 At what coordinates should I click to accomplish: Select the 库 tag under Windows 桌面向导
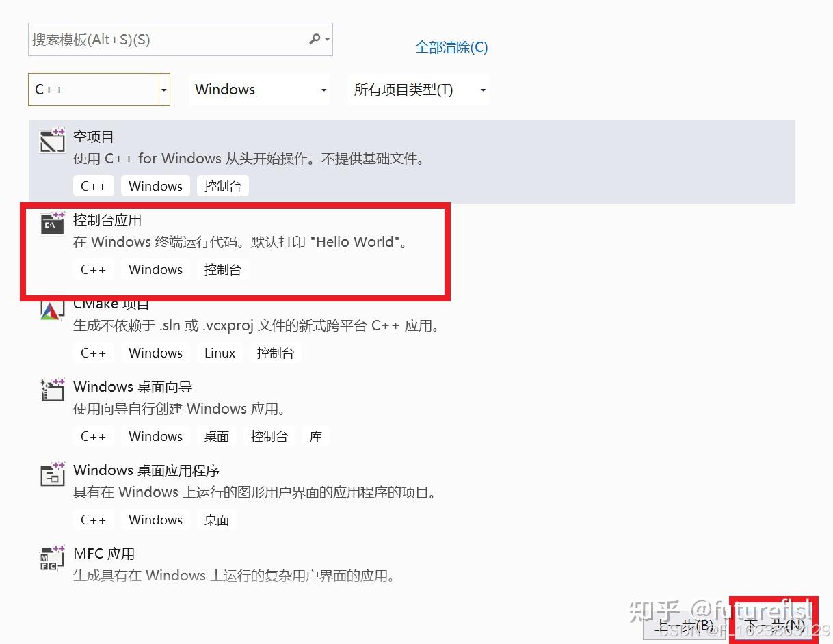pyautogui.click(x=315, y=435)
